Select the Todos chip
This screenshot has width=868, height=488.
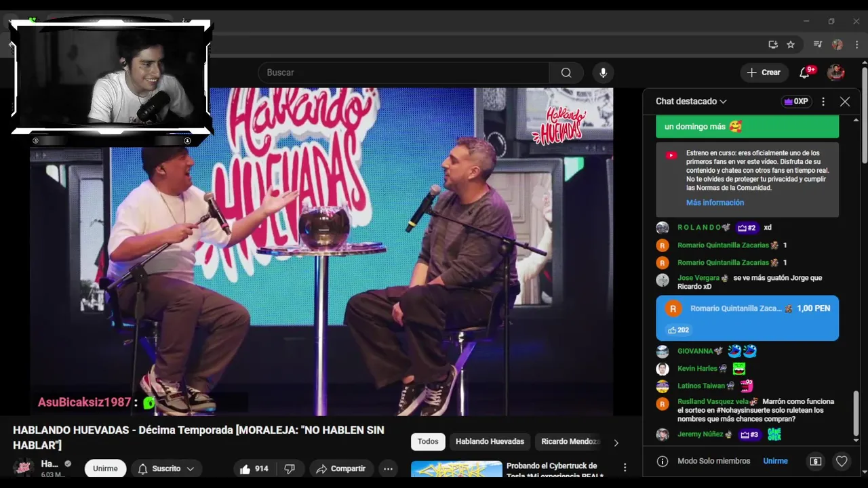(x=428, y=442)
